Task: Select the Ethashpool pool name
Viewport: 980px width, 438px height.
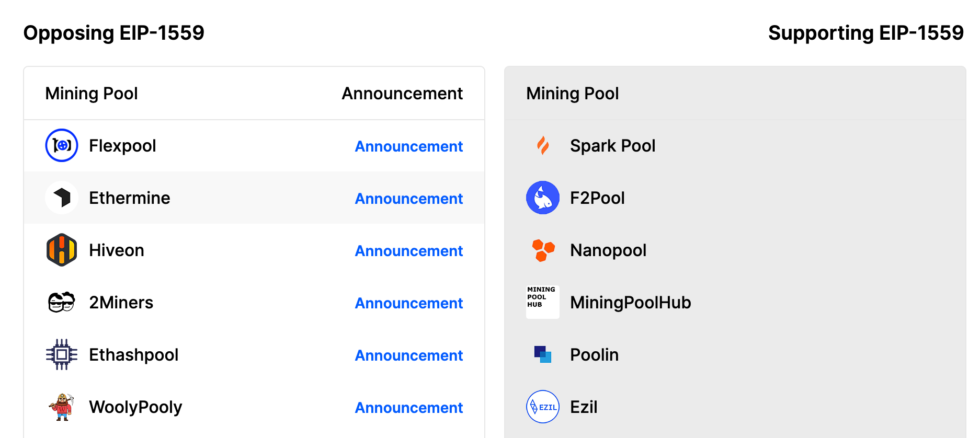Action: 133,355
